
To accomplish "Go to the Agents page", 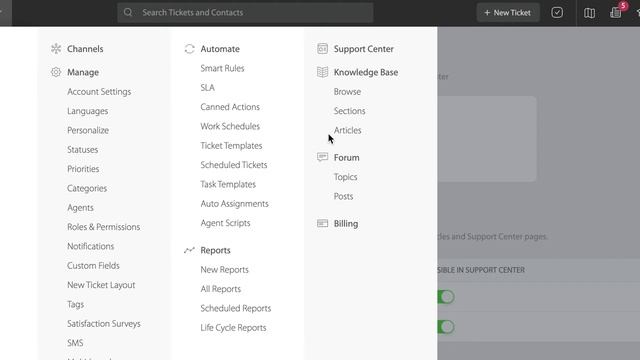I will click(x=80, y=208).
